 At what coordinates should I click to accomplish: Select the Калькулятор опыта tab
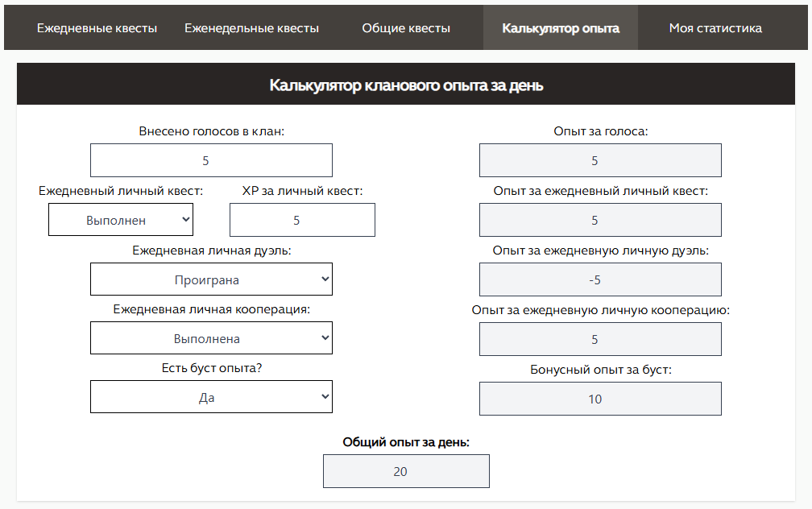[561, 28]
